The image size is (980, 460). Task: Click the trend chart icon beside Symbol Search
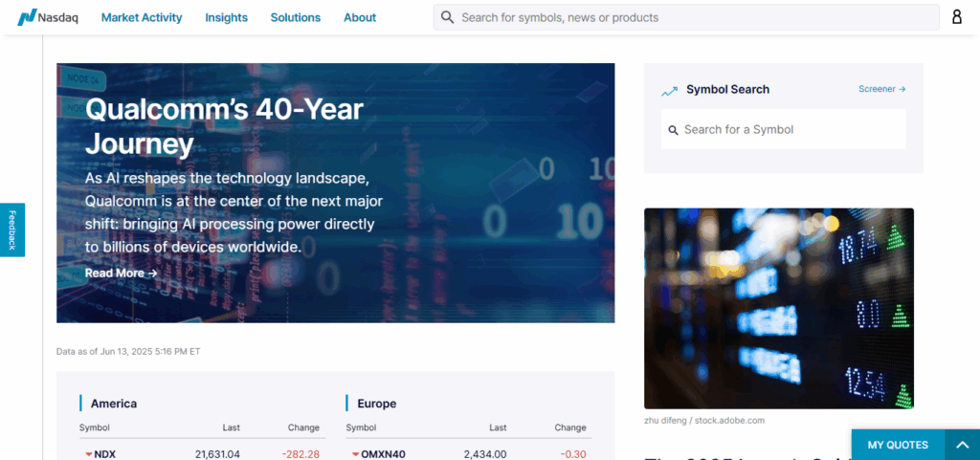[669, 91]
